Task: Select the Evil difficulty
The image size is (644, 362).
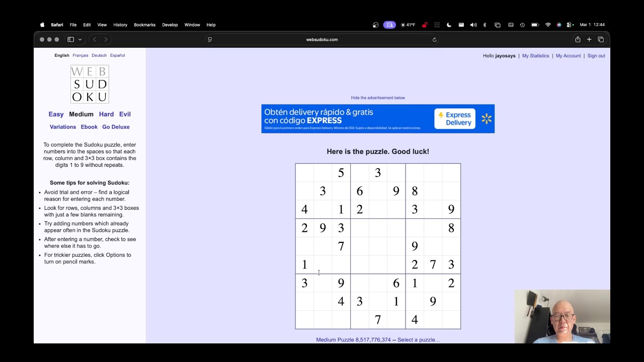Action: pyautogui.click(x=125, y=114)
